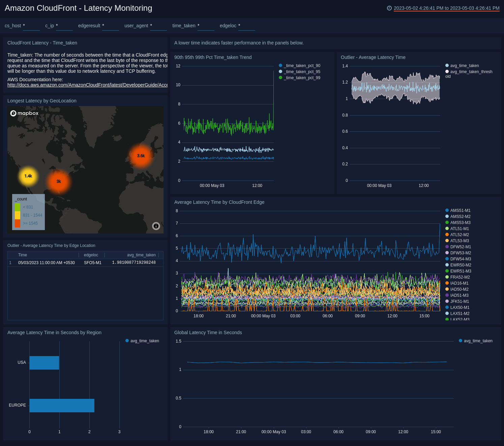
Task: Click the clock icon beside the time range
Action: tap(389, 8)
